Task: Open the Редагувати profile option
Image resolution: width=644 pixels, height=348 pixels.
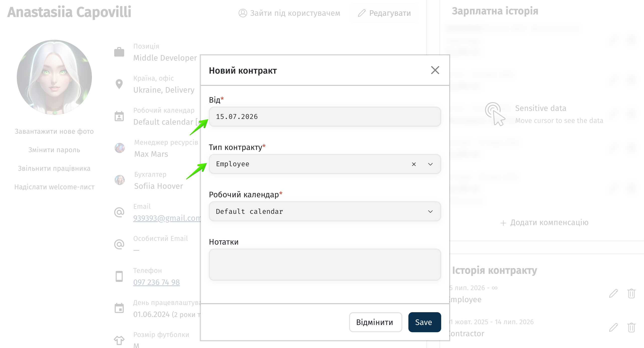Action: click(384, 13)
